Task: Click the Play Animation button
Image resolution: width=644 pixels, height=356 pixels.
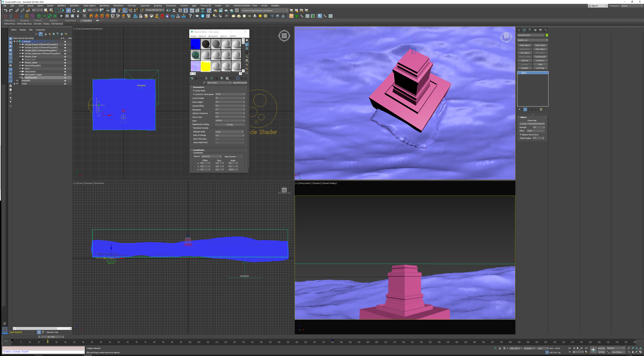Action: pos(578,348)
